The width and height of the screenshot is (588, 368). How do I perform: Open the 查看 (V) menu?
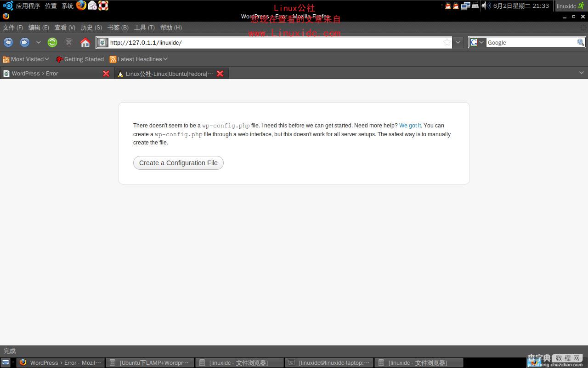[x=65, y=28]
